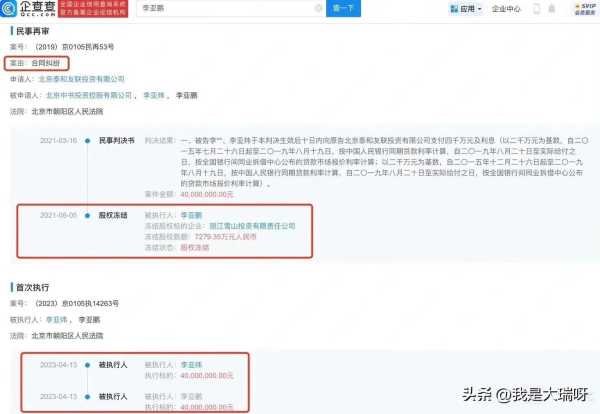Screen dimensions: 600x414
Task: Open 丽江雪山投资有限责任公司 company link
Action: (252, 226)
